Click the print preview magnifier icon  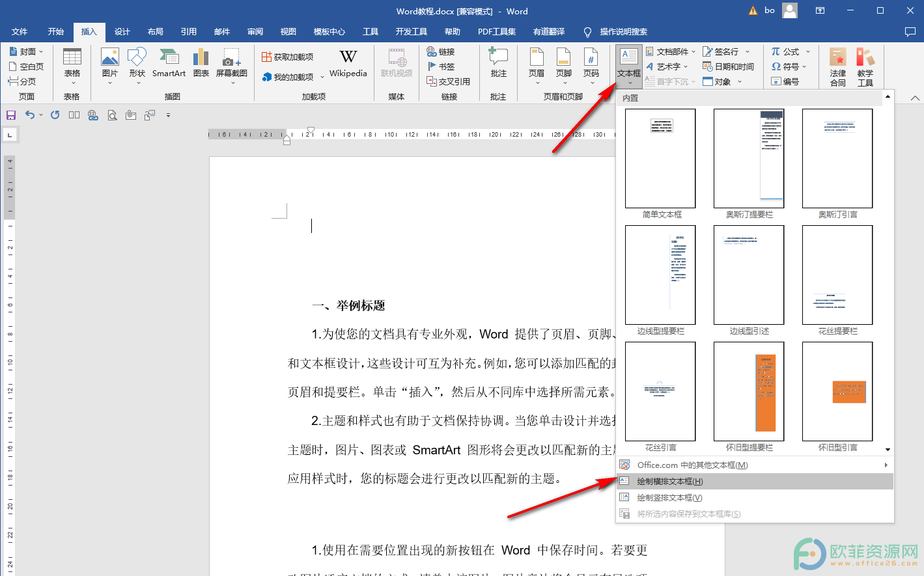pos(112,115)
